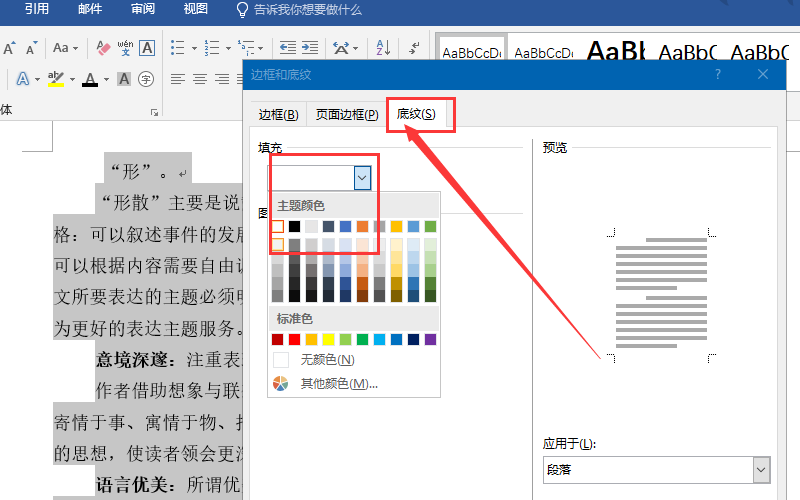The width and height of the screenshot is (800, 500).
Task: Pick the orange theme color swatch
Action: [x=362, y=227]
